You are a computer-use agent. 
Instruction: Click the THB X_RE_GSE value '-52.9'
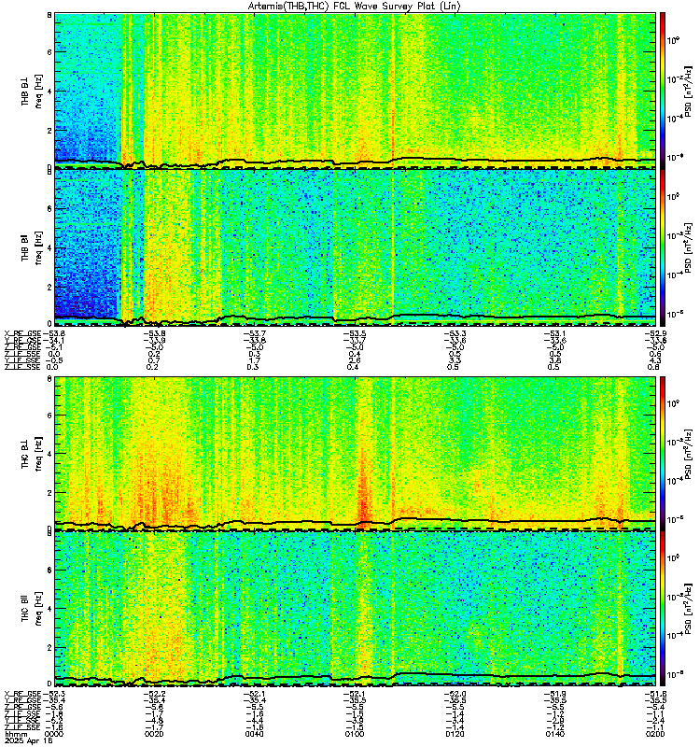click(655, 333)
